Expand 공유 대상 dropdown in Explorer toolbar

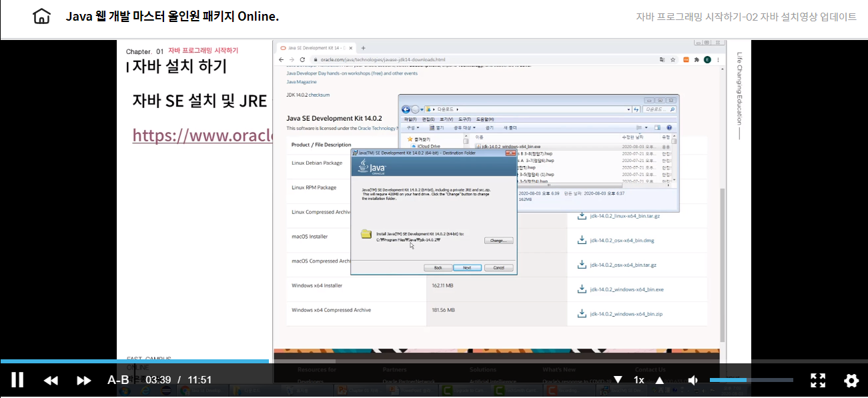464,127
